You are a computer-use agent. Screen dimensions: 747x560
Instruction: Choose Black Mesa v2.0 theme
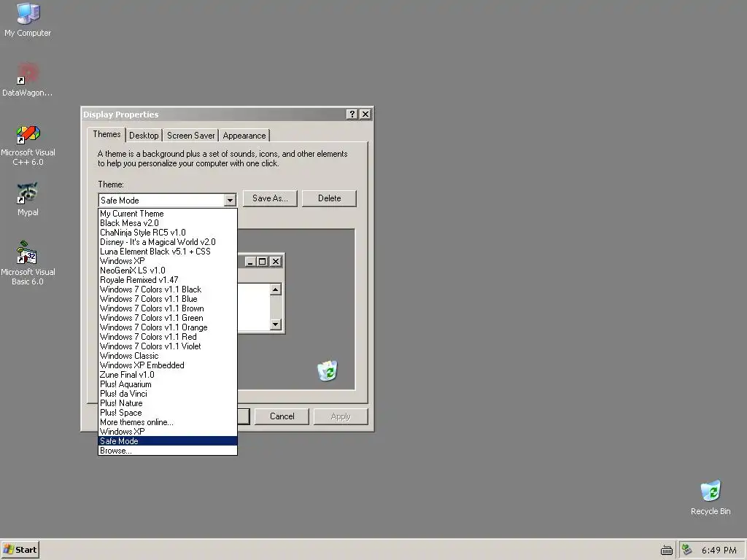(x=168, y=223)
